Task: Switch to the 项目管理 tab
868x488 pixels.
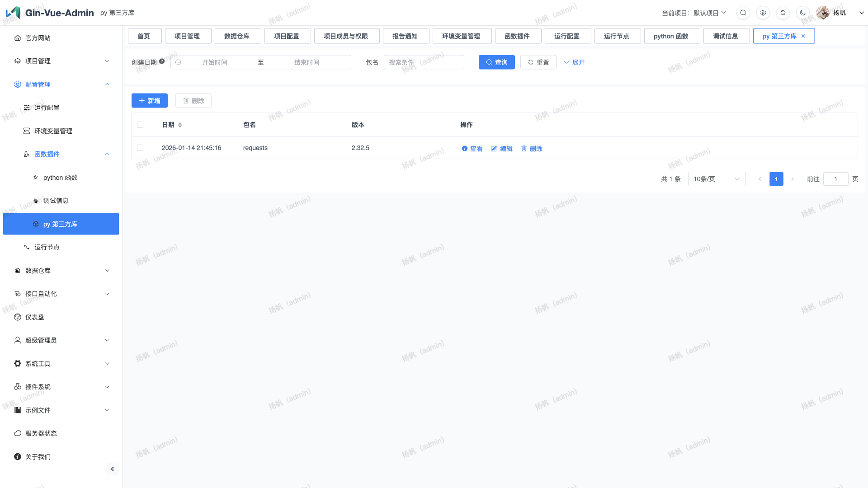Action: 187,36
